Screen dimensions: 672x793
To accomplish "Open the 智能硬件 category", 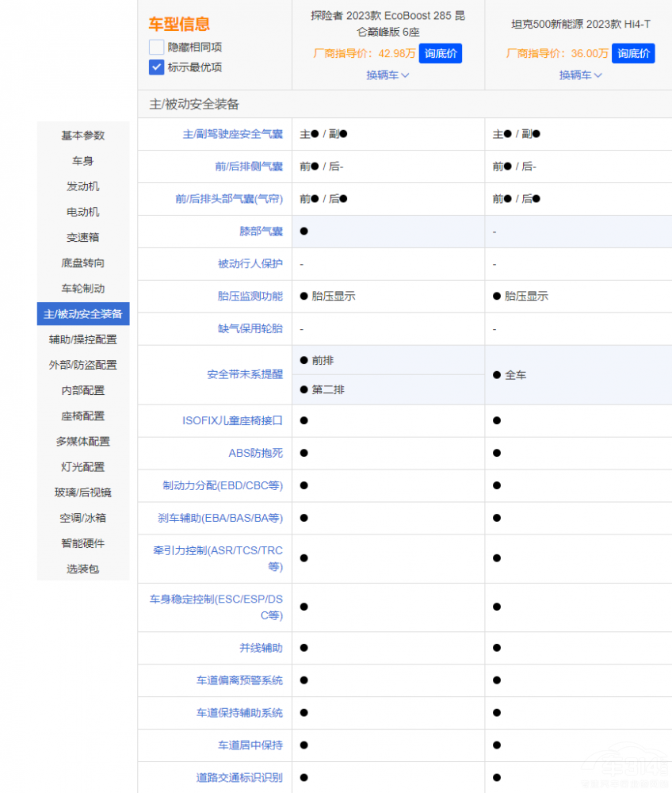I will point(82,543).
